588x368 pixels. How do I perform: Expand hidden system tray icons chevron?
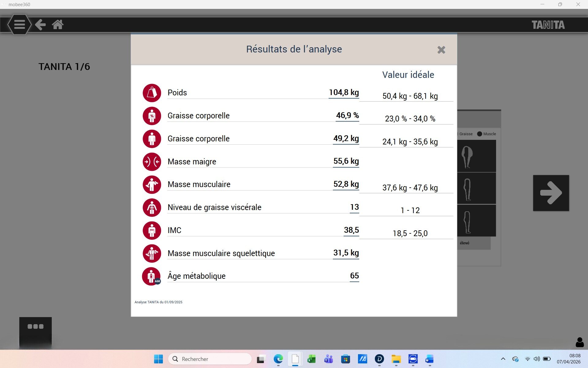(x=503, y=359)
